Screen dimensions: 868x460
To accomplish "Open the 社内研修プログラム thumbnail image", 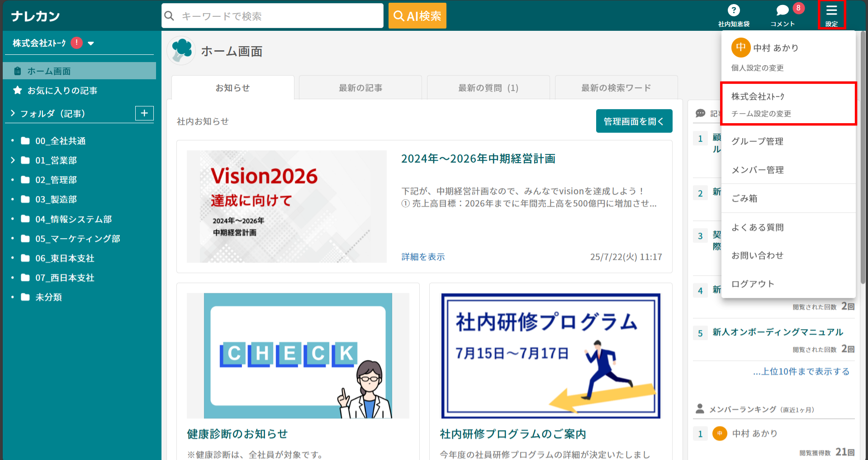I will pos(550,356).
